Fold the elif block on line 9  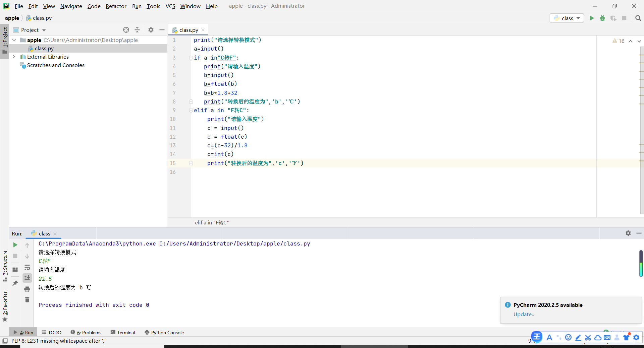tap(191, 110)
